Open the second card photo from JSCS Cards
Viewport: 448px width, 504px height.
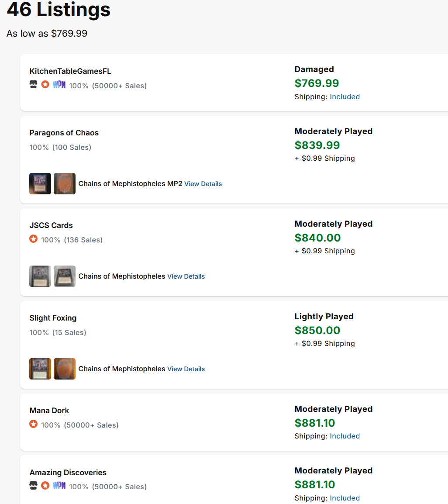point(65,276)
